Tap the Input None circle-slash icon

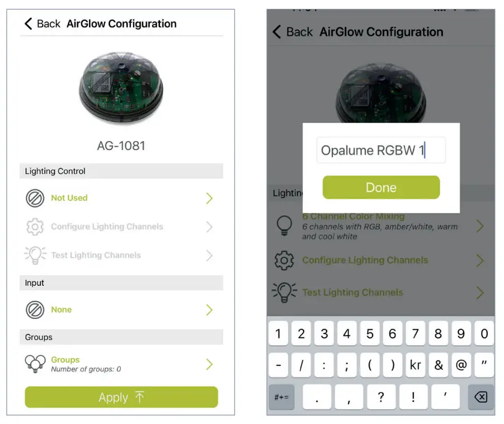(x=35, y=309)
